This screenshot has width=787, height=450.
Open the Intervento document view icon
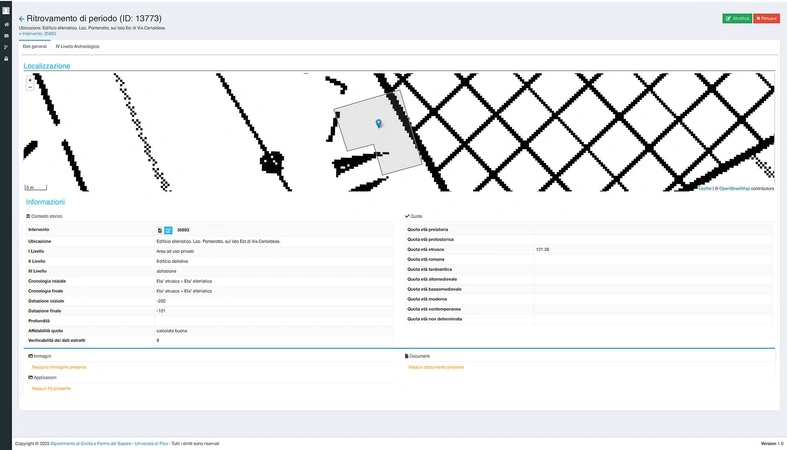point(160,230)
